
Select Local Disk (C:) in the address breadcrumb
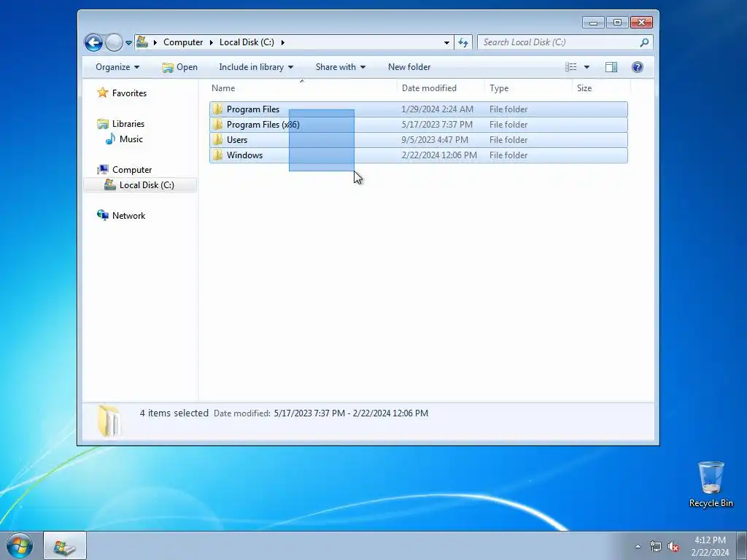(x=247, y=42)
